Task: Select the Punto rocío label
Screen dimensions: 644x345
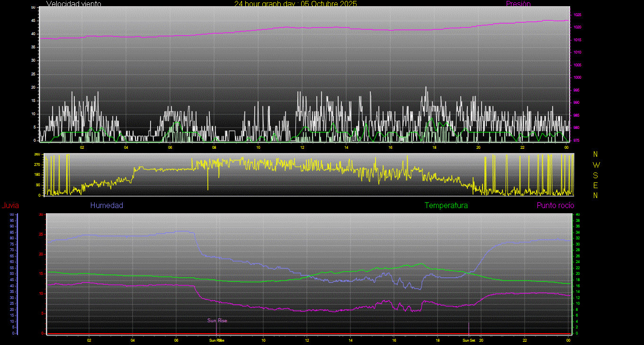Action: [x=555, y=206]
